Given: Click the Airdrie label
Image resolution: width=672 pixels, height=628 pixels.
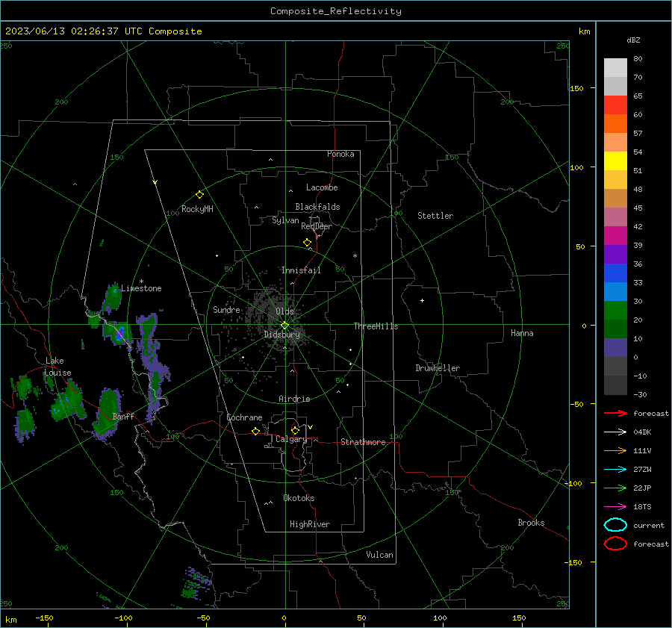Looking at the screenshot, I should tap(294, 399).
